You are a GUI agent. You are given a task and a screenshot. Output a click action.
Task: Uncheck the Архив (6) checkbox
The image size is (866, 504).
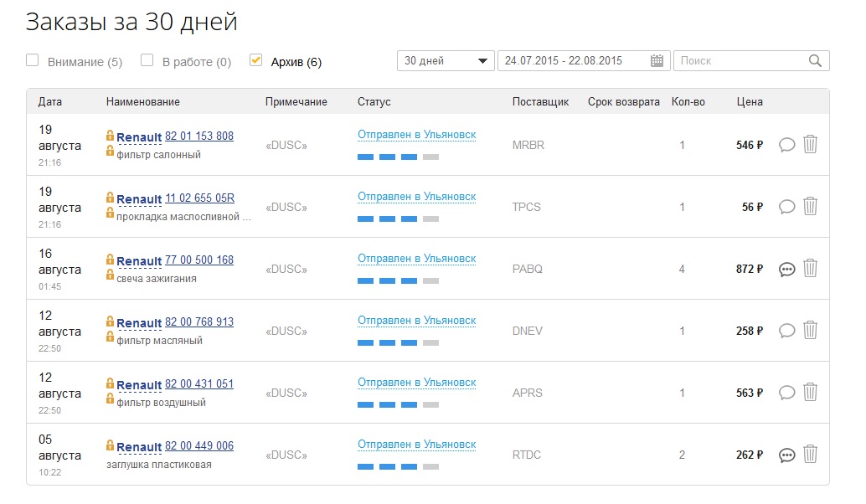coord(256,60)
